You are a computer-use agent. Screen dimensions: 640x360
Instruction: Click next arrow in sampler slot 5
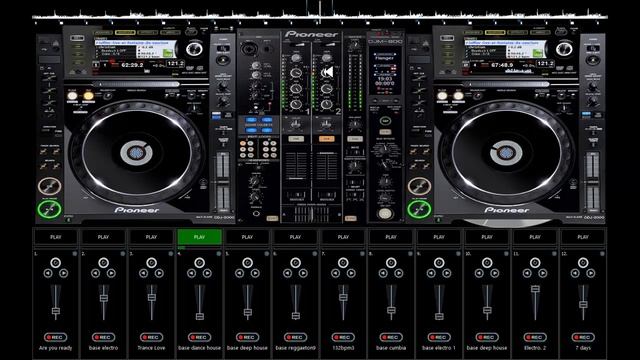pyautogui.click(x=255, y=273)
